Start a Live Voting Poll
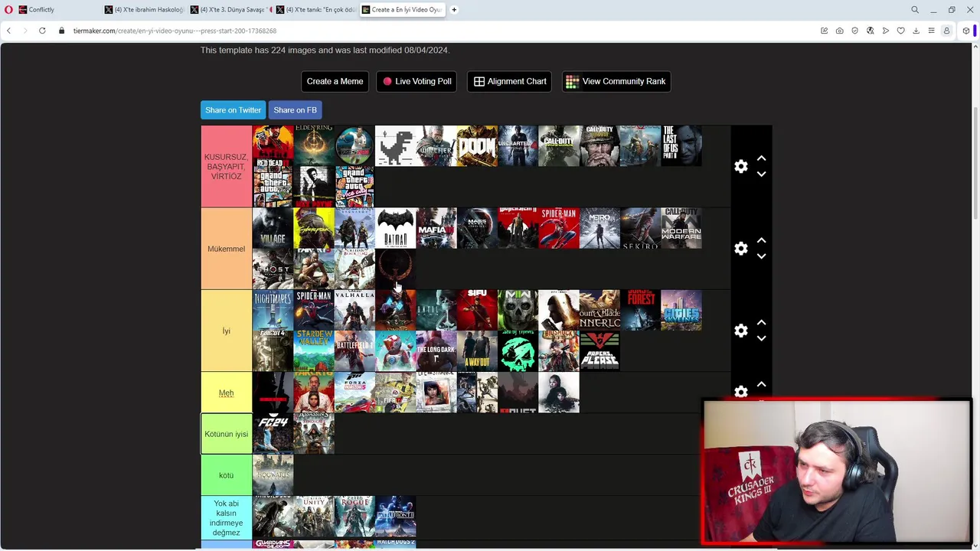 coord(416,81)
